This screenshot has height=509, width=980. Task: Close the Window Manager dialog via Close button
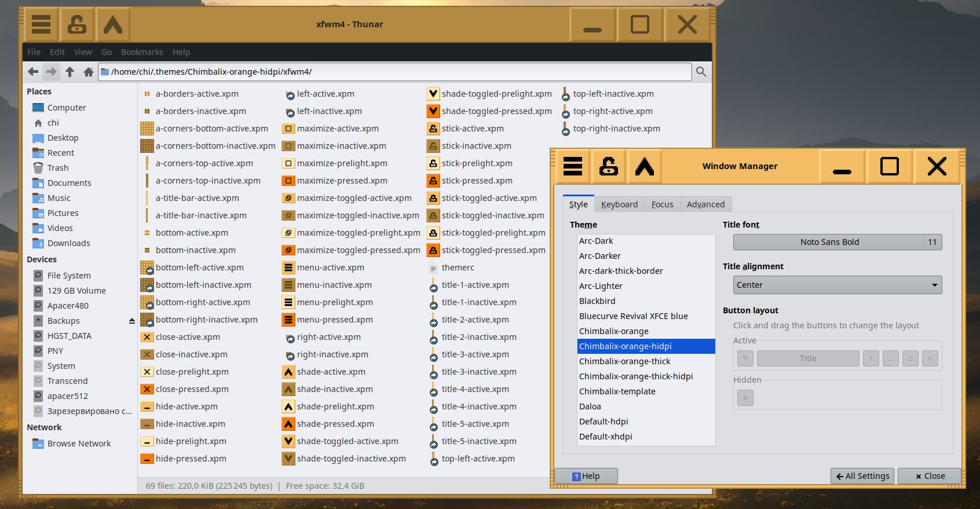pyautogui.click(x=930, y=476)
